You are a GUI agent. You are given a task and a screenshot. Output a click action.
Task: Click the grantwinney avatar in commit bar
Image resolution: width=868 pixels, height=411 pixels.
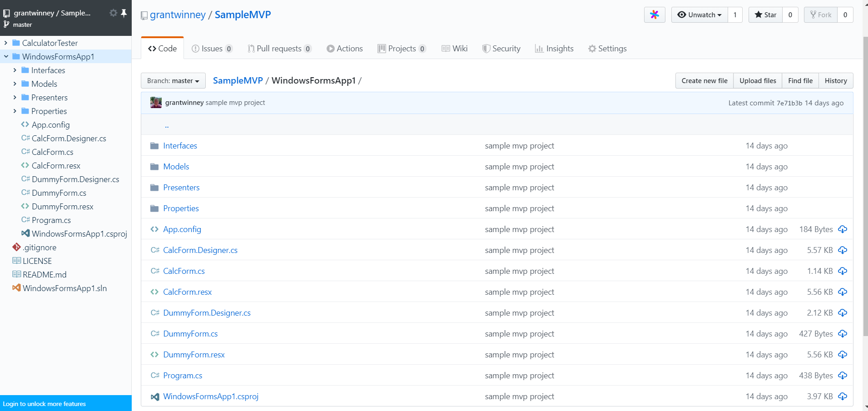(x=156, y=103)
